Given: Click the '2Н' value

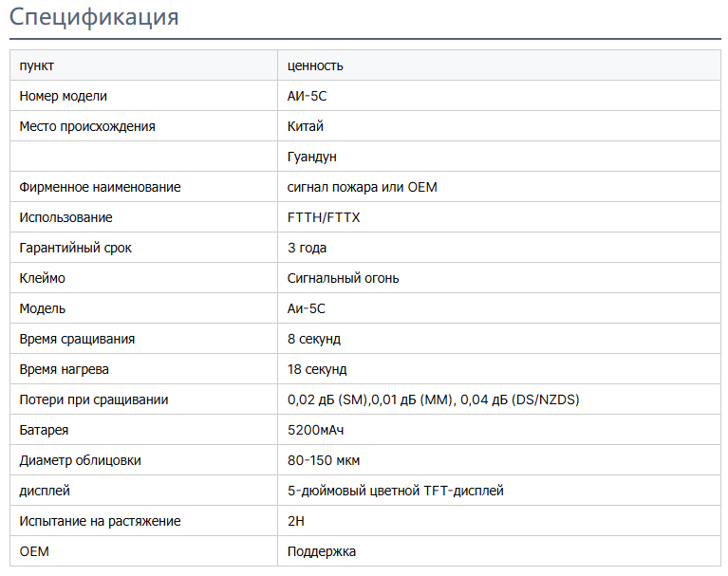Looking at the screenshot, I should pos(296,521).
